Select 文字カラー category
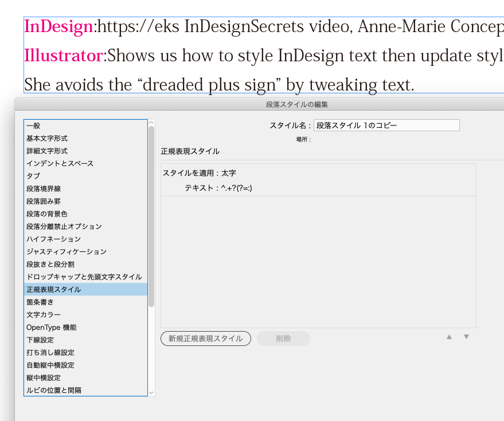The height and width of the screenshot is (421, 504). (x=85, y=314)
